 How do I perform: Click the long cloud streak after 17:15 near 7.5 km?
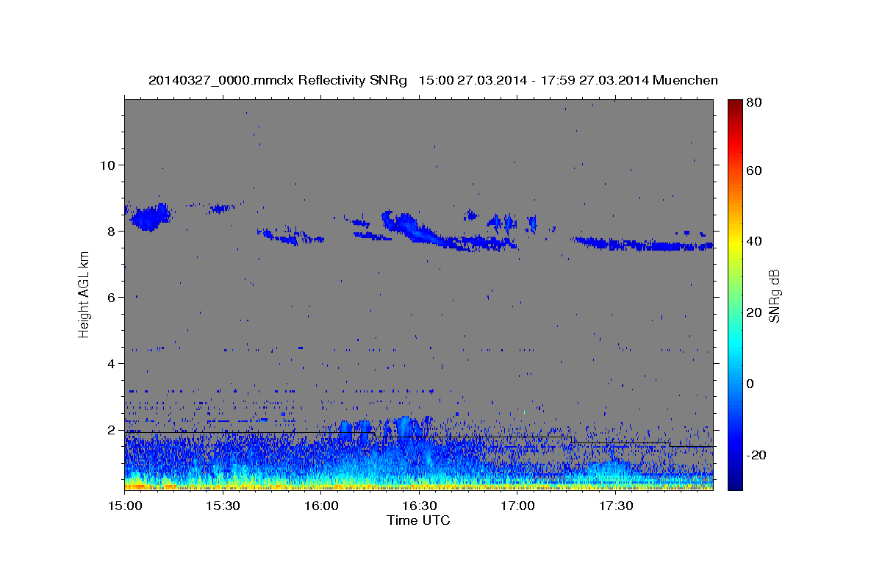(x=643, y=243)
